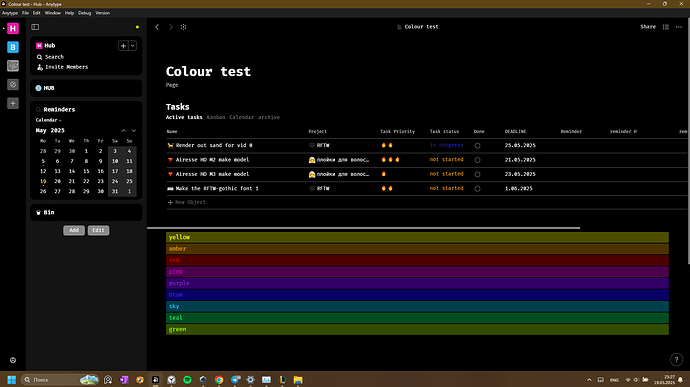Toggle the sidebar panel icon
The image size is (690, 387).
35,27
